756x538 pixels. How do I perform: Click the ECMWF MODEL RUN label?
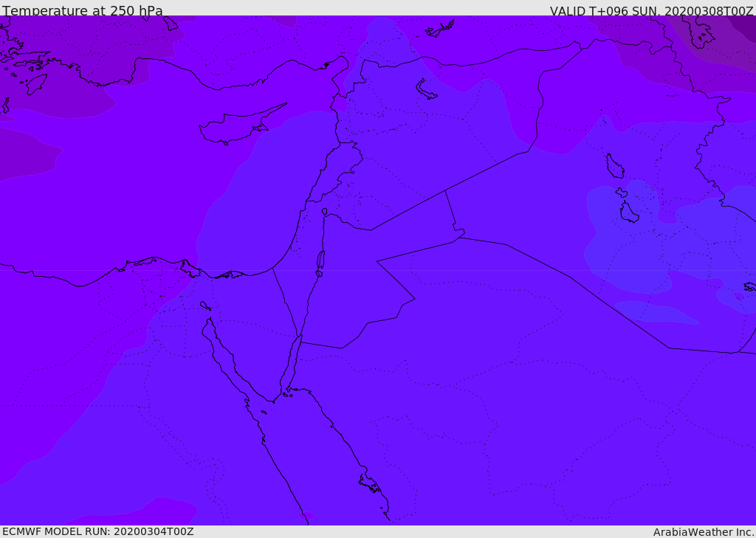(x=97, y=531)
